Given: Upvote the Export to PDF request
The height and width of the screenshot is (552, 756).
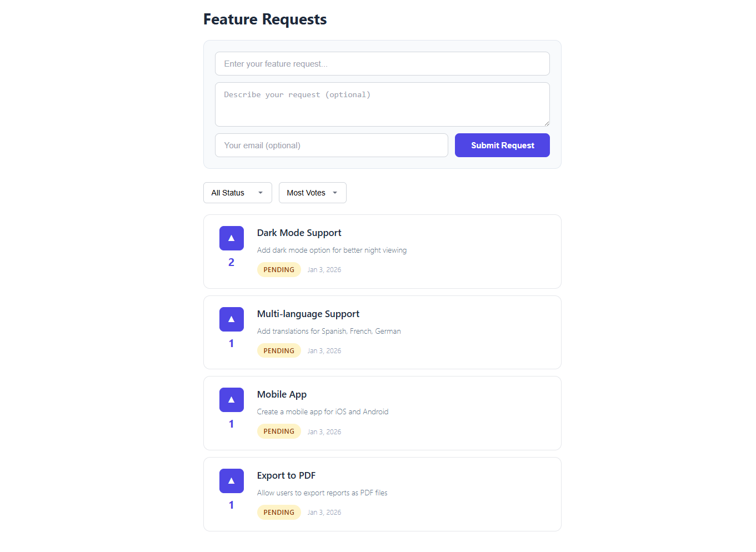Looking at the screenshot, I should (x=231, y=480).
